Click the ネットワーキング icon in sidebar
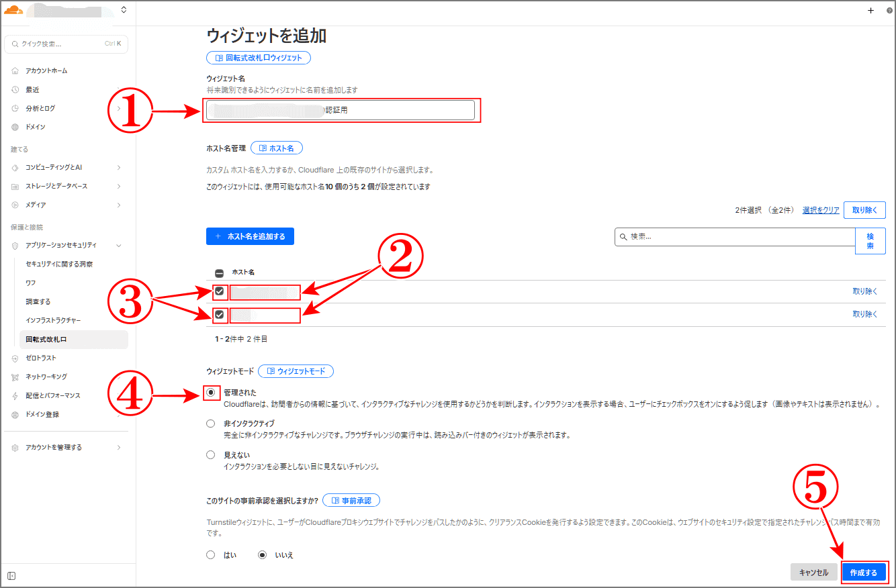This screenshot has width=896, height=588. point(14,377)
